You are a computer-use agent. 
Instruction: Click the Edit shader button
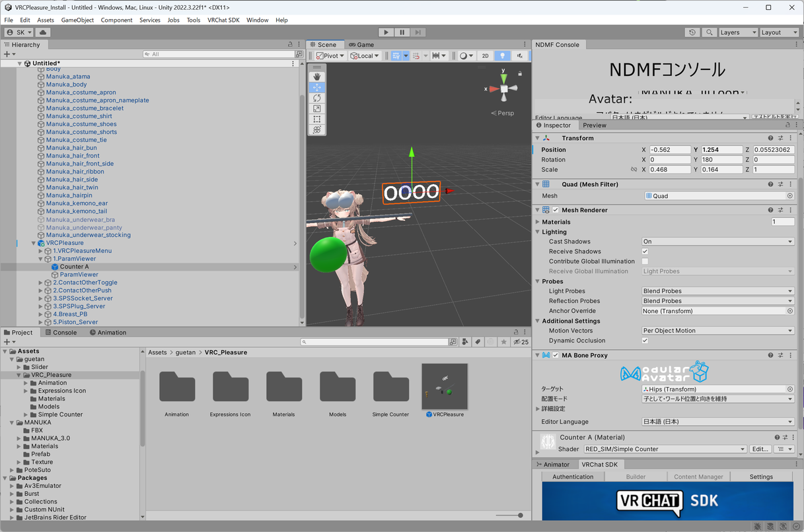pos(760,449)
